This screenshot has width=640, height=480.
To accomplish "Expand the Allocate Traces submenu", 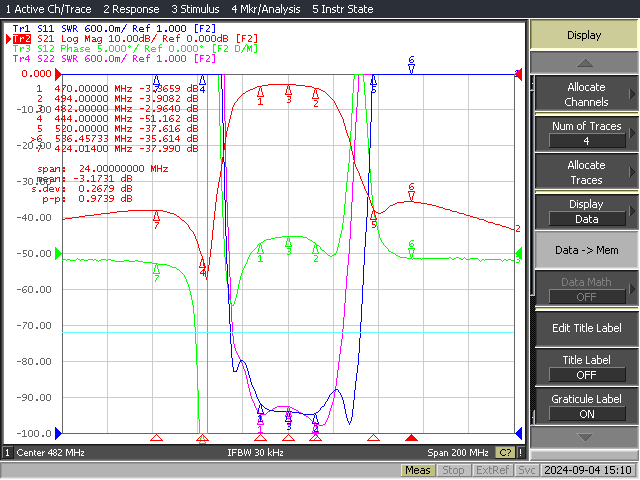I will [587, 172].
